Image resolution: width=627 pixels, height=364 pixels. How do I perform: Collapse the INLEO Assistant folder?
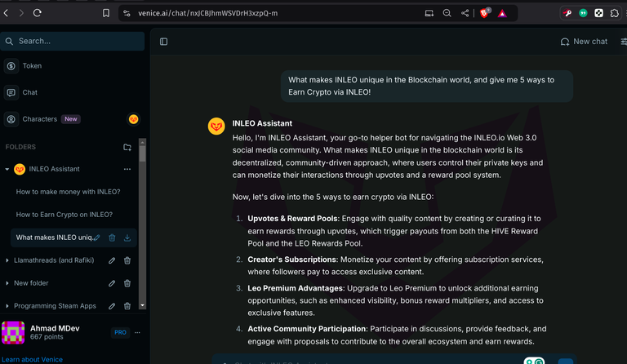pos(7,169)
